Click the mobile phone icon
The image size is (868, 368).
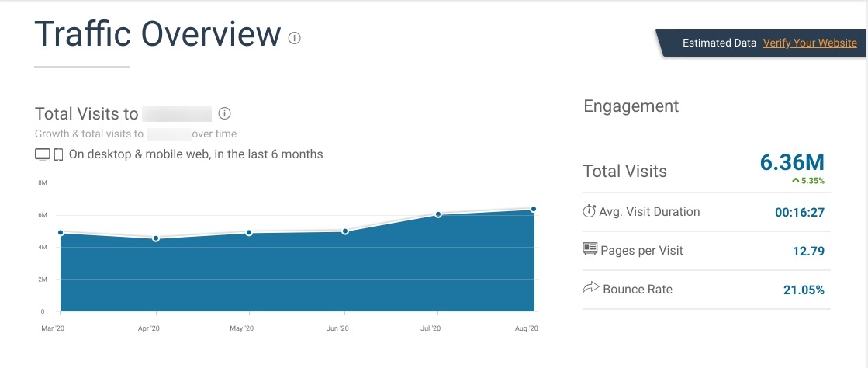click(58, 154)
